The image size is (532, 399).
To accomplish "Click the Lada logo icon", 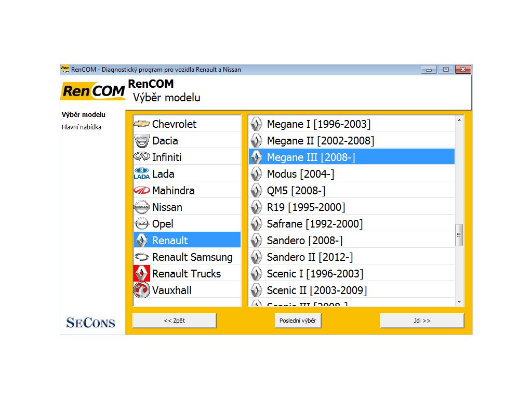I will tap(141, 174).
